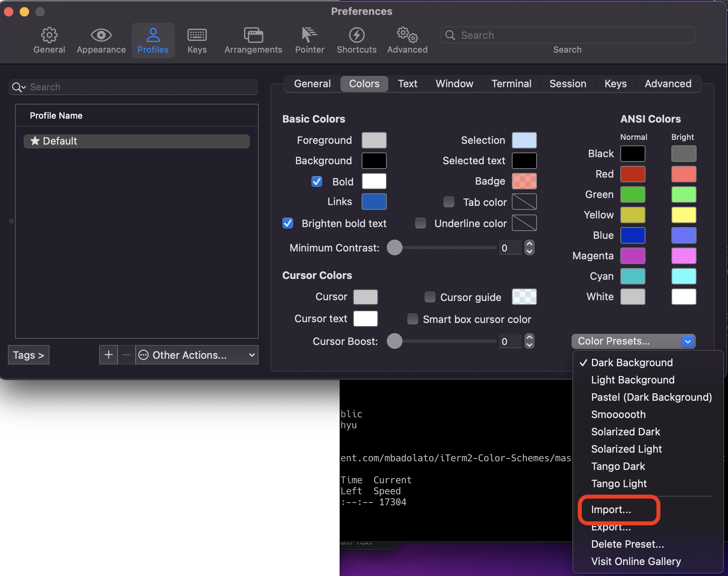Switch to the Window profile tab
The width and height of the screenshot is (728, 576).
(x=454, y=84)
